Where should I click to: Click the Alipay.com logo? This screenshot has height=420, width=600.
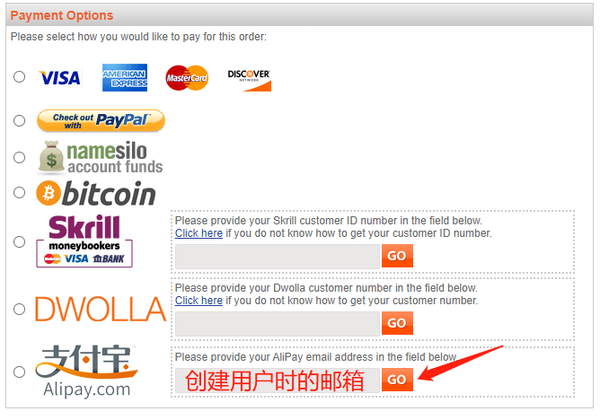pyautogui.click(x=86, y=371)
